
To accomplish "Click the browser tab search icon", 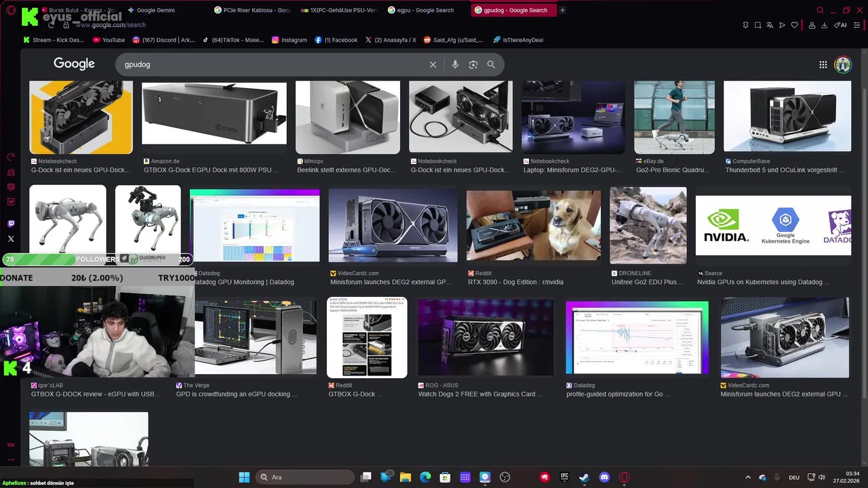I will (x=820, y=10).
